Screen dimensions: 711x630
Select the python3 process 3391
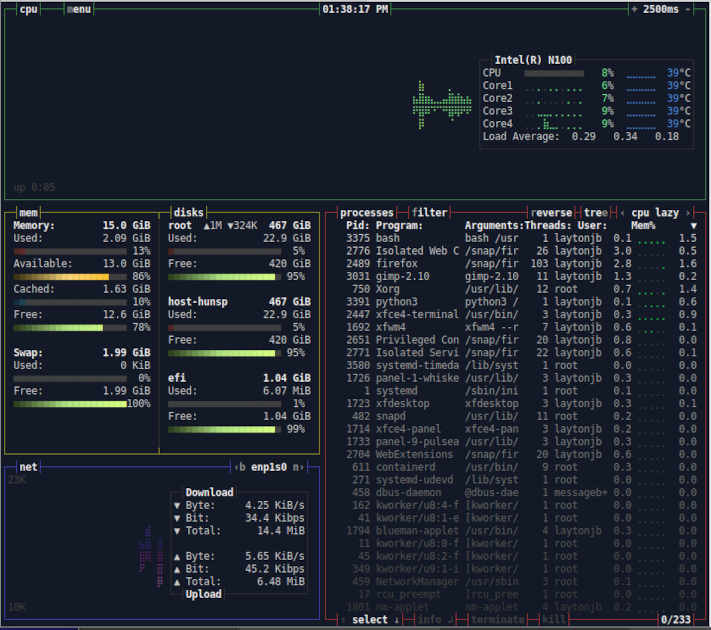[515, 302]
